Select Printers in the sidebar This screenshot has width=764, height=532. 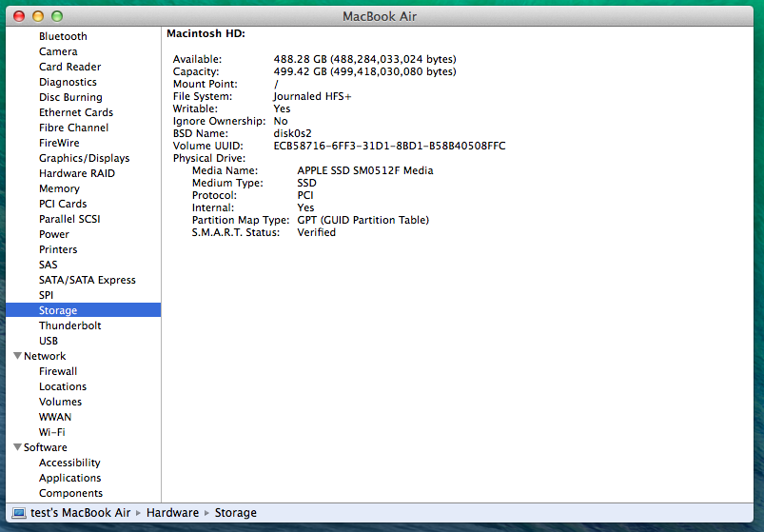58,249
